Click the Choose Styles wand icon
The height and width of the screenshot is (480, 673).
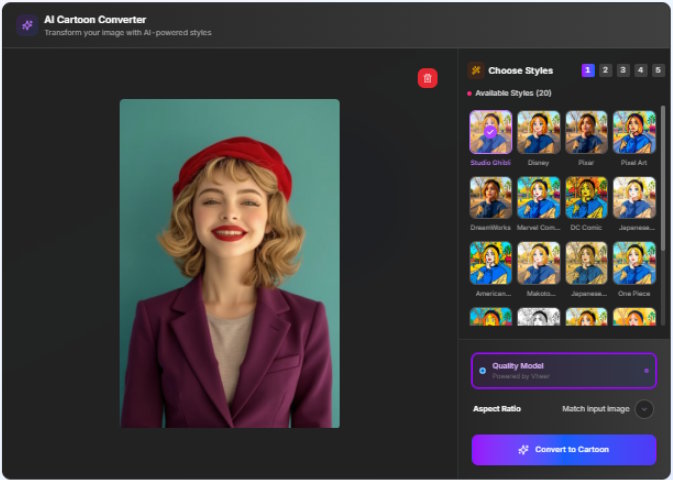(476, 71)
